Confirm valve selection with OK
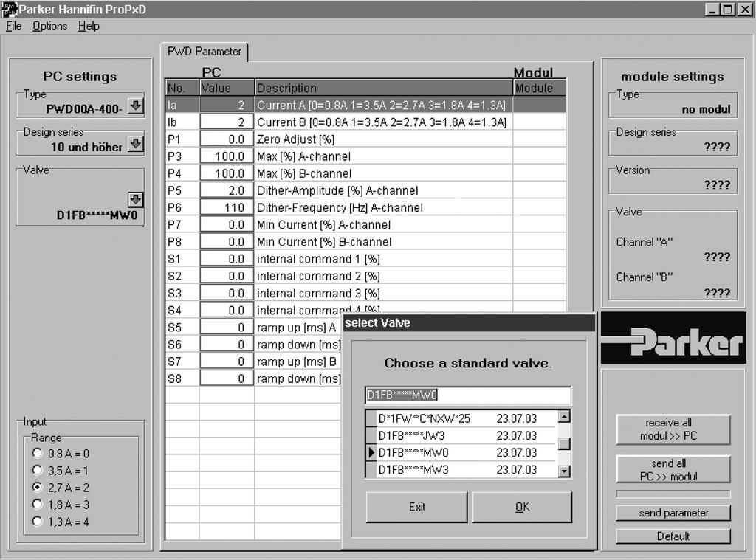756x560 pixels. (x=522, y=507)
